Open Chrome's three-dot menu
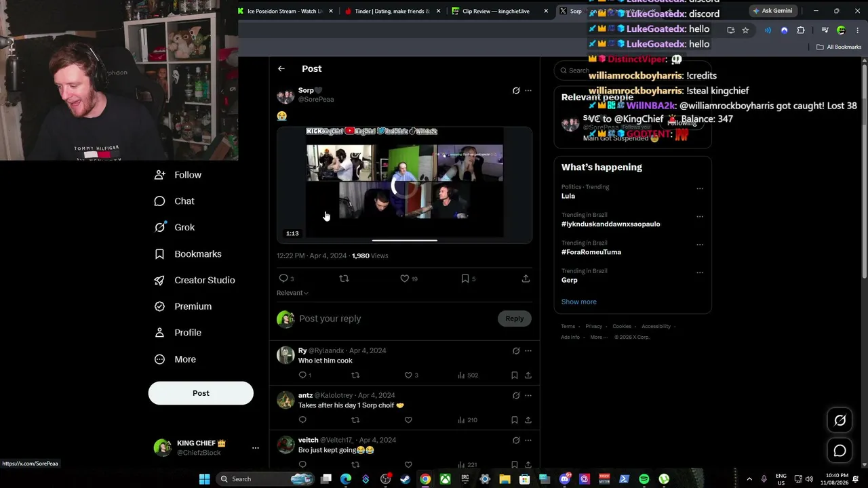The image size is (868, 488). (857, 30)
